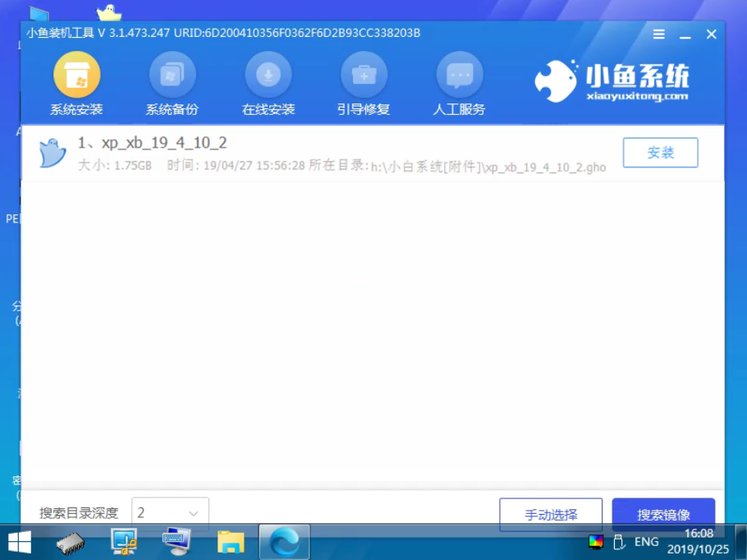
Task: Open Microsoft Edge from the taskbar
Action: (283, 542)
